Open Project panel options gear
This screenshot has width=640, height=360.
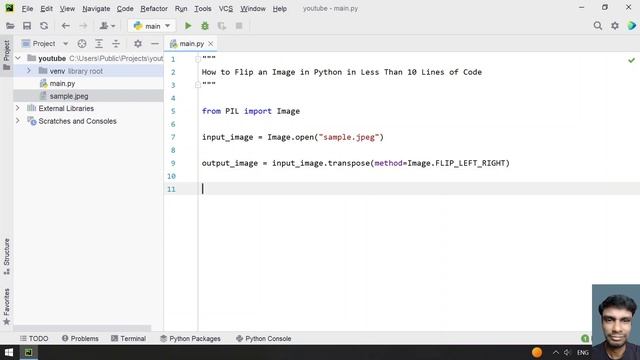click(138, 44)
